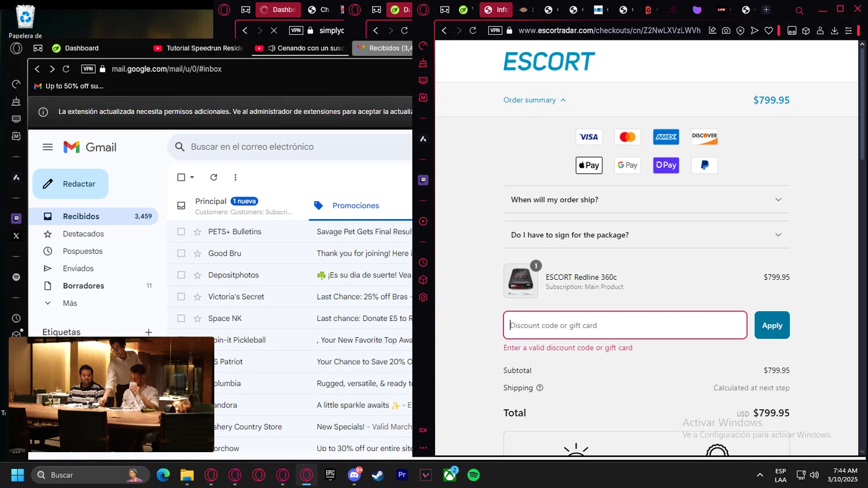Collapse the Order summary section
Screen dimensions: 868x488
(535, 100)
